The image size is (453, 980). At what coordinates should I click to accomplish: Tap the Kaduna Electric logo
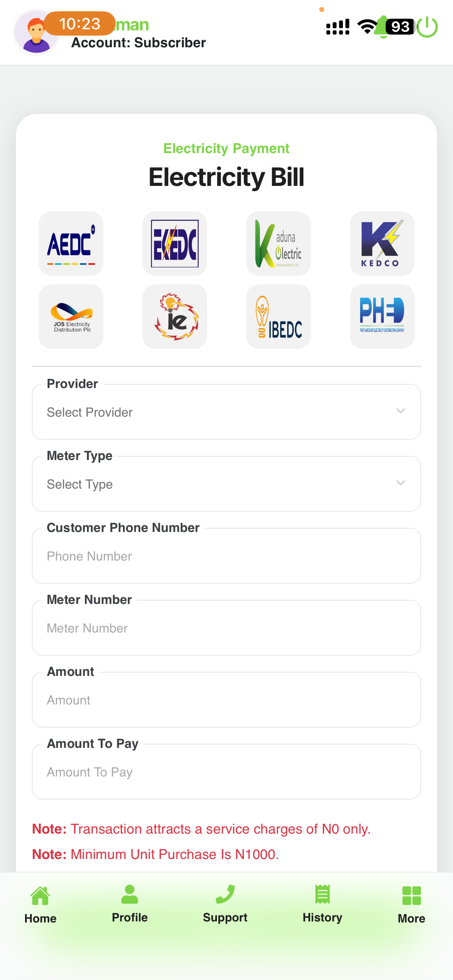pos(278,243)
